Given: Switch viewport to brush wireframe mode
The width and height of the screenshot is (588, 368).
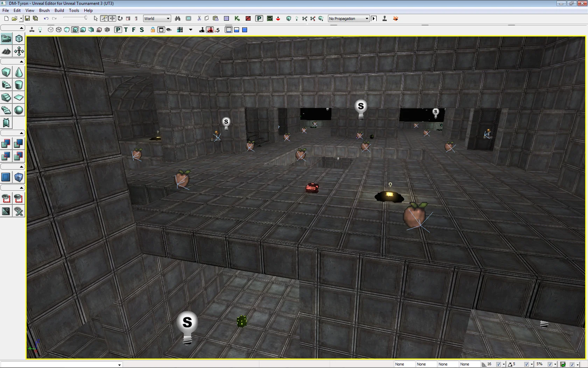Looking at the screenshot, I should click(x=51, y=30).
